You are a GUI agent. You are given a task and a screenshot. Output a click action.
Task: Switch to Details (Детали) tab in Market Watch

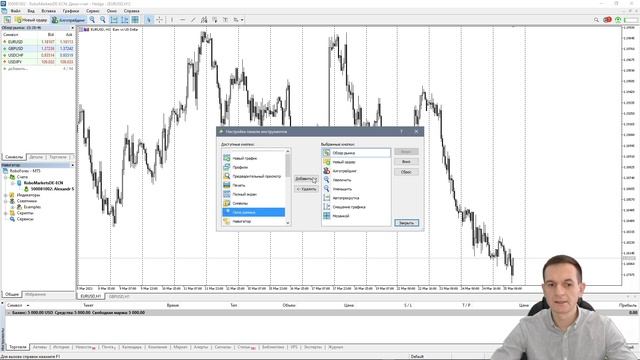(x=36, y=157)
